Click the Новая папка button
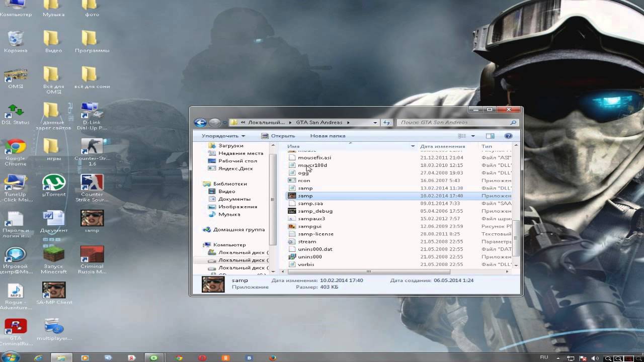644x362 pixels. click(328, 136)
